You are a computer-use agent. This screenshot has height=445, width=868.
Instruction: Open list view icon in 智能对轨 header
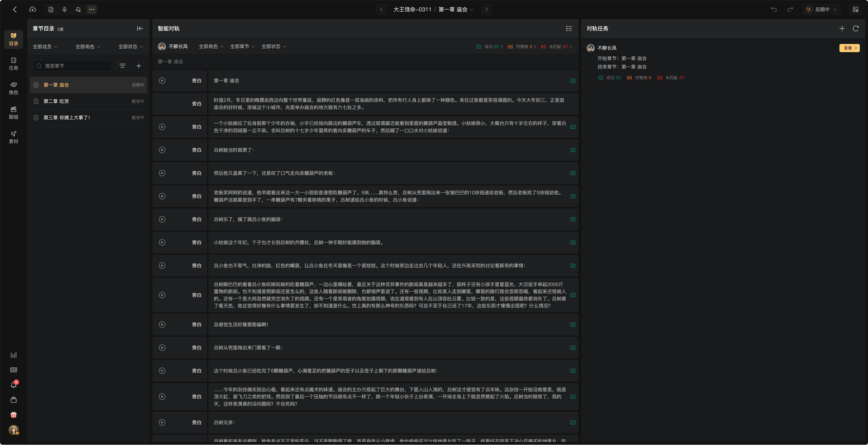coord(569,29)
